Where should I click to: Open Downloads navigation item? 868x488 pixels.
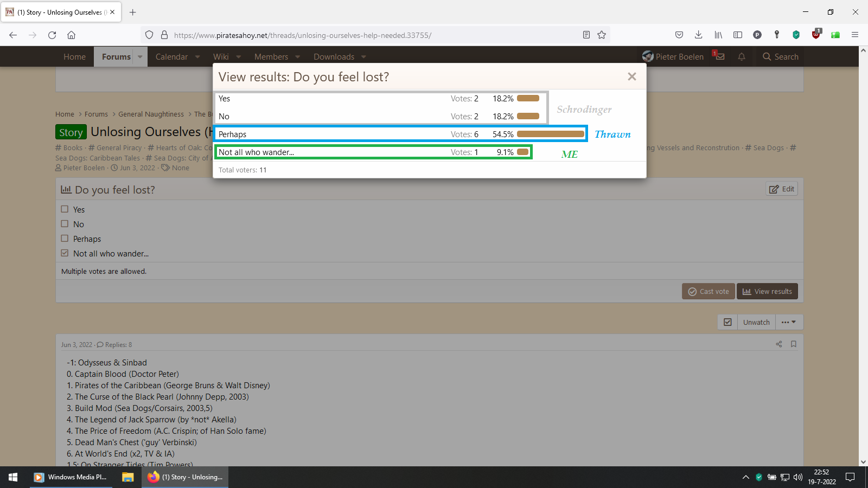[x=334, y=56]
